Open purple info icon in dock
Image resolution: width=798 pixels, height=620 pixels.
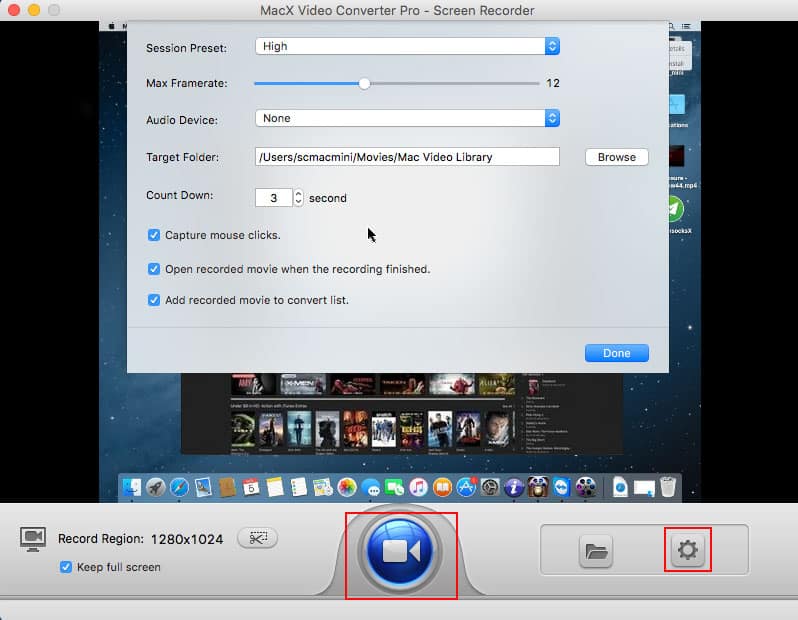(514, 488)
